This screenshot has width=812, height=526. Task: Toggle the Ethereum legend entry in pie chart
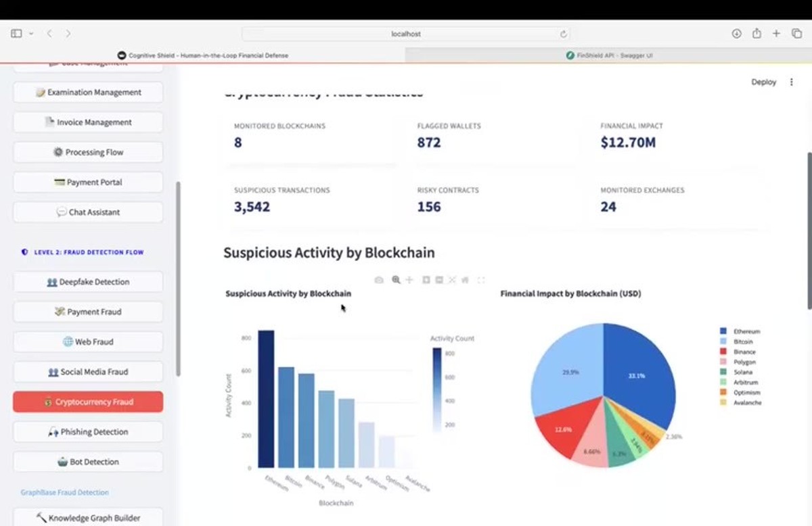pos(740,332)
